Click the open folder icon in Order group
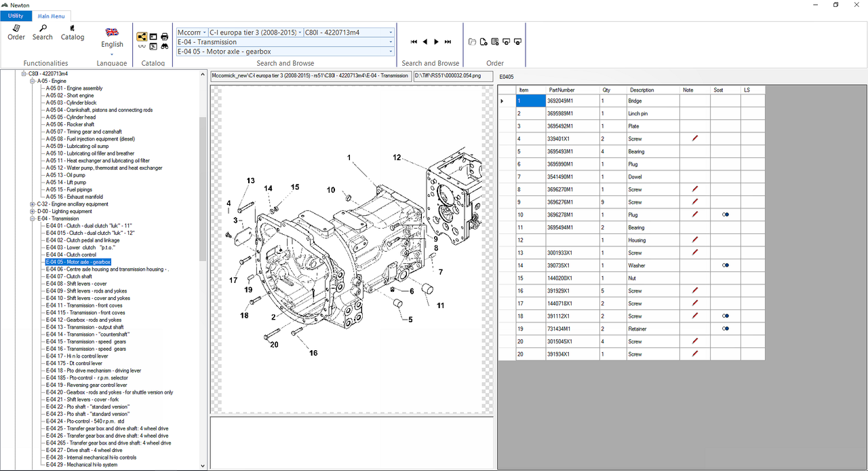This screenshot has width=868, height=471. click(x=472, y=42)
